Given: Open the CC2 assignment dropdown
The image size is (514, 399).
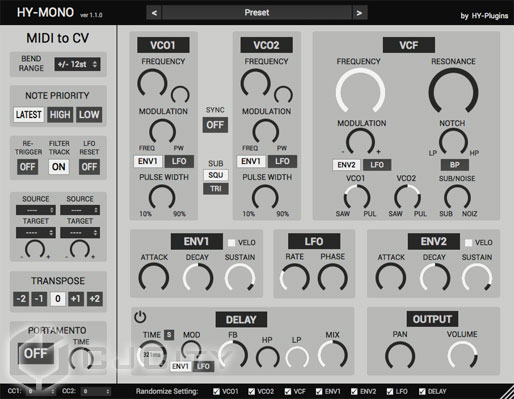Looking at the screenshot, I should click(96, 391).
